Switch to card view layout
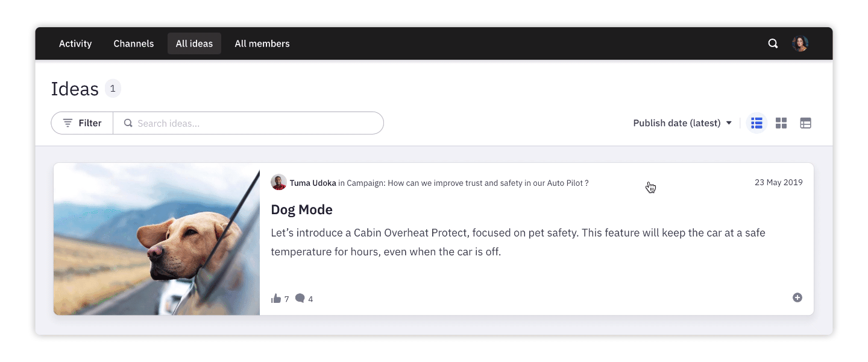This screenshot has width=868, height=362. click(x=781, y=122)
